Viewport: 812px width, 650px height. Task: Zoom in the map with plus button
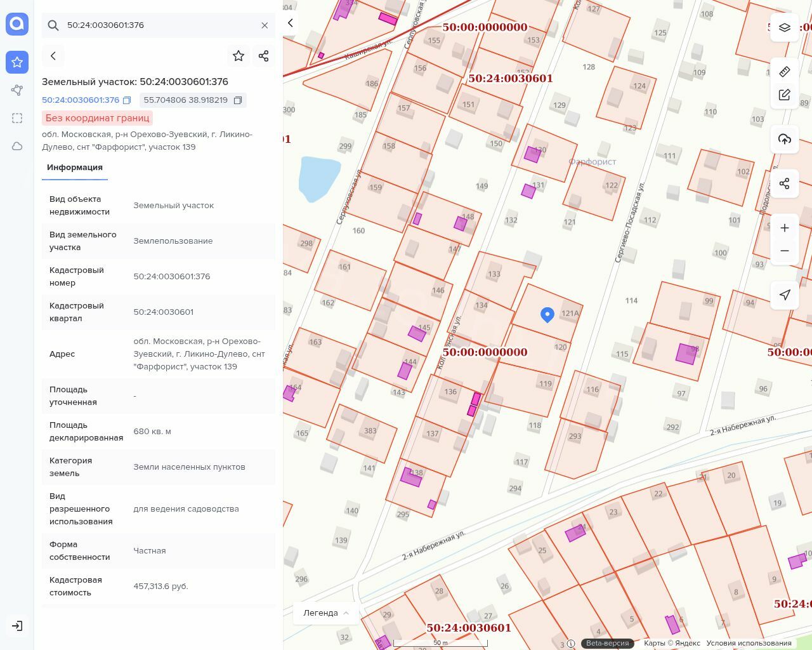click(x=785, y=228)
